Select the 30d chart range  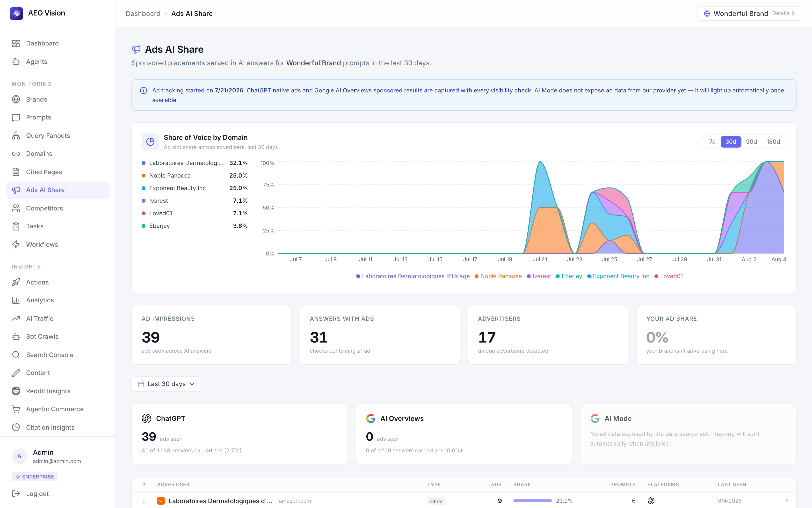[731, 142]
